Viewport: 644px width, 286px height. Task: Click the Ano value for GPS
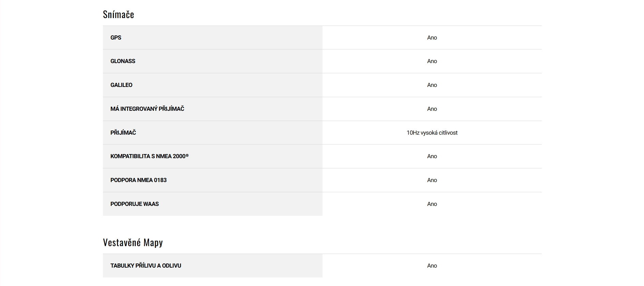pyautogui.click(x=432, y=37)
